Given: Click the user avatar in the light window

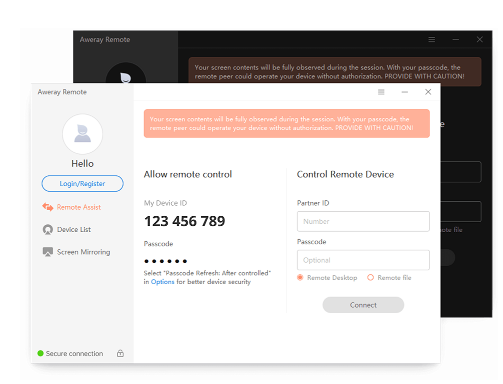Looking at the screenshot, I should (x=82, y=134).
